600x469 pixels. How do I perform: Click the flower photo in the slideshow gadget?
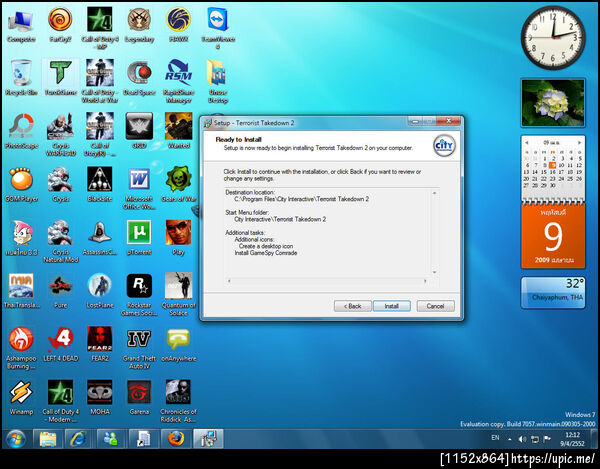553,103
